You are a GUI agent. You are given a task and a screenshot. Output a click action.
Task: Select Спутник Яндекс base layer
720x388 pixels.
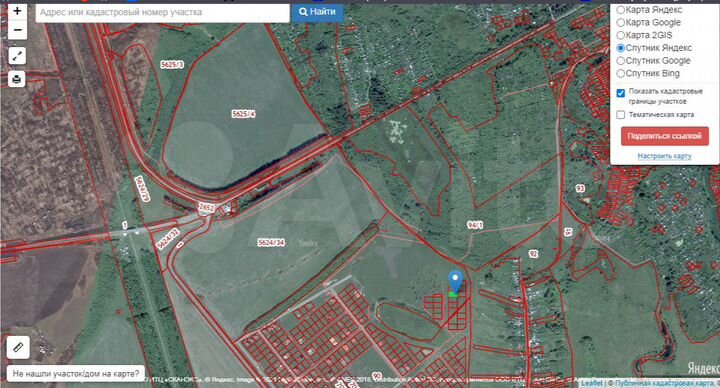[x=620, y=48]
